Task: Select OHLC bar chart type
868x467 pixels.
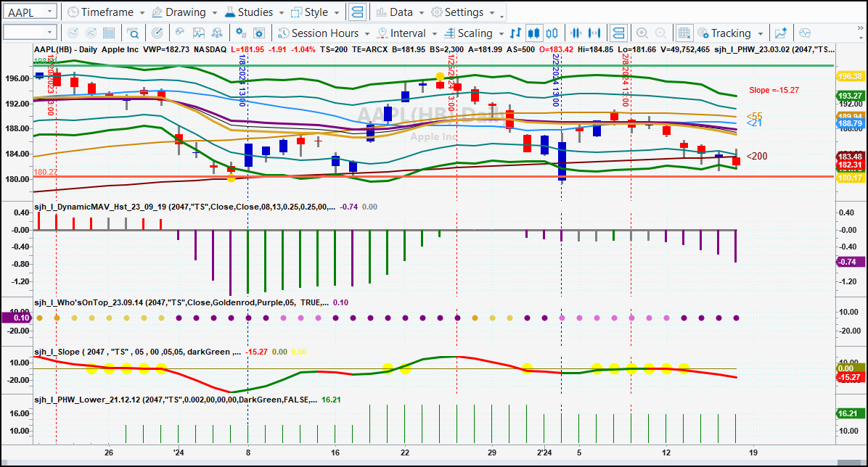Action: coord(515,33)
